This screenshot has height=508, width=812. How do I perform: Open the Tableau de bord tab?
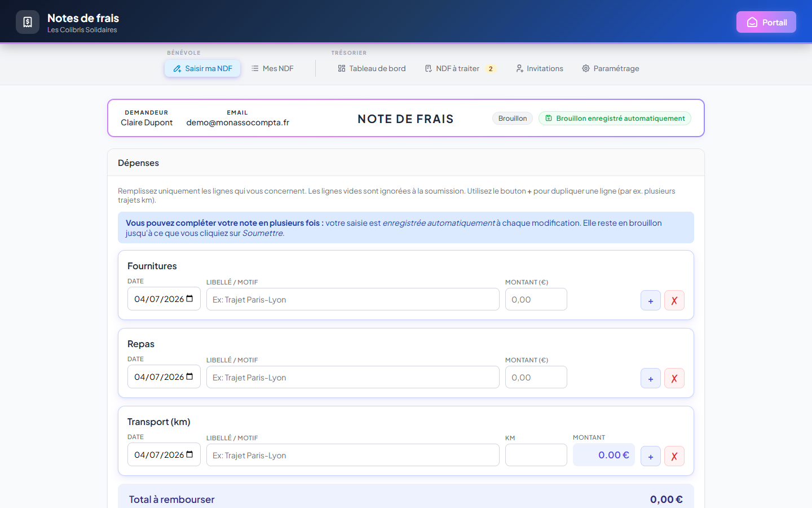[372, 68]
